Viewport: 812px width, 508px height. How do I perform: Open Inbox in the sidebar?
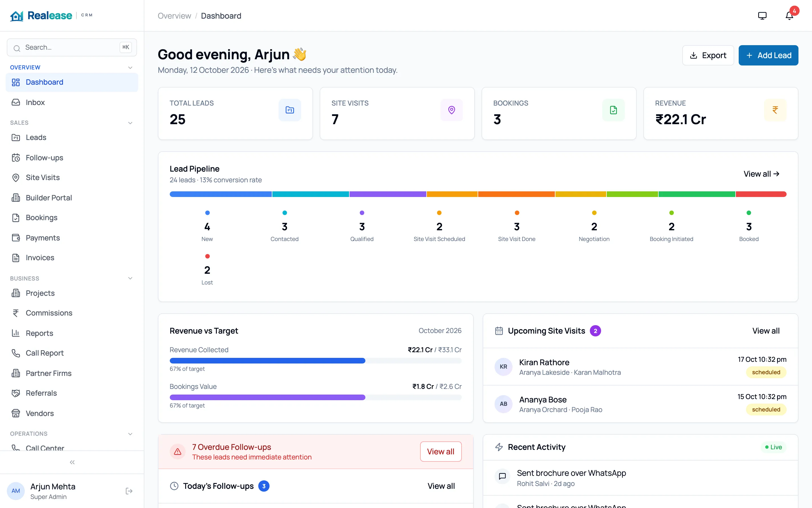click(x=72, y=102)
